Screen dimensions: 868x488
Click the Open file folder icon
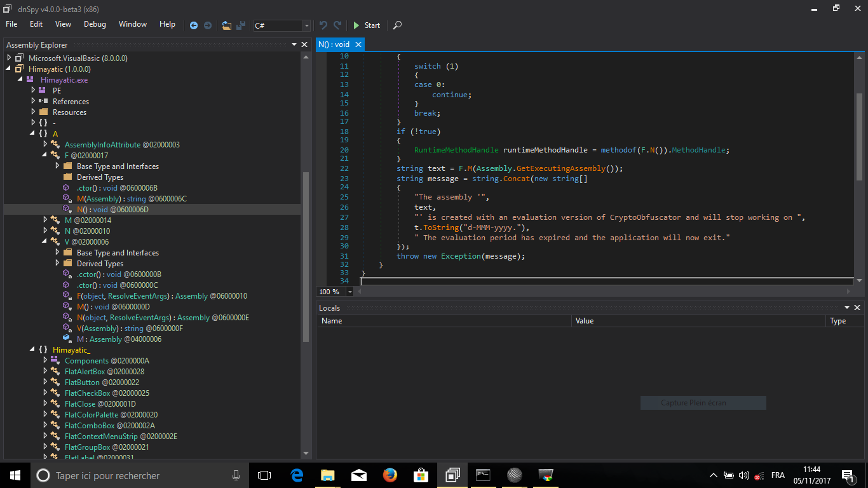point(227,25)
